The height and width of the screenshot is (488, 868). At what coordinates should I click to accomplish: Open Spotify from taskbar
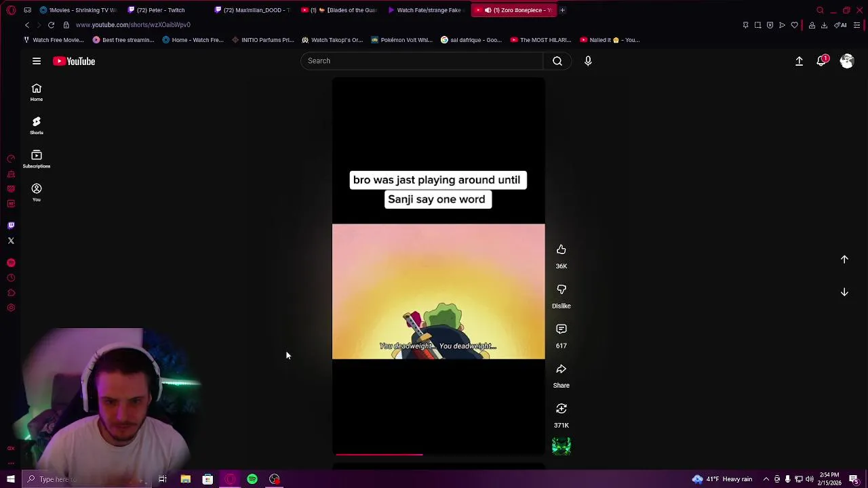tap(252, 479)
